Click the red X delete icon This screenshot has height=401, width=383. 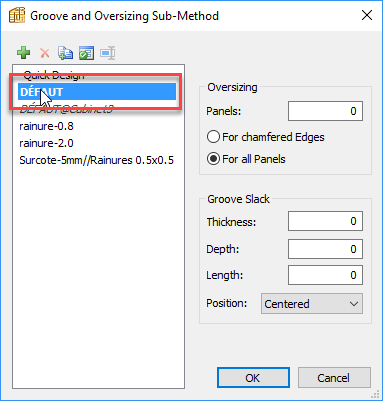pos(45,53)
